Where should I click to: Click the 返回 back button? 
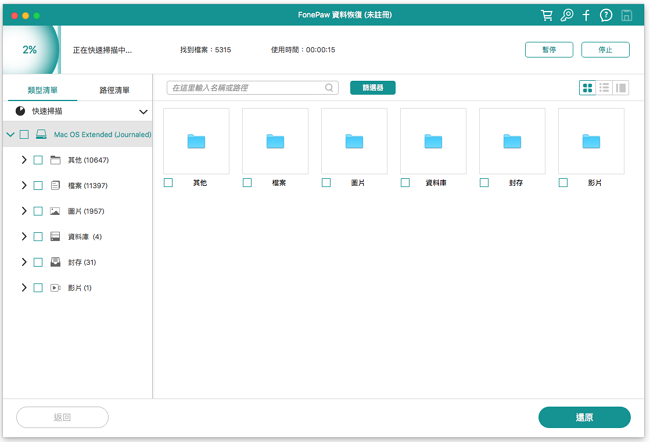[x=62, y=417]
